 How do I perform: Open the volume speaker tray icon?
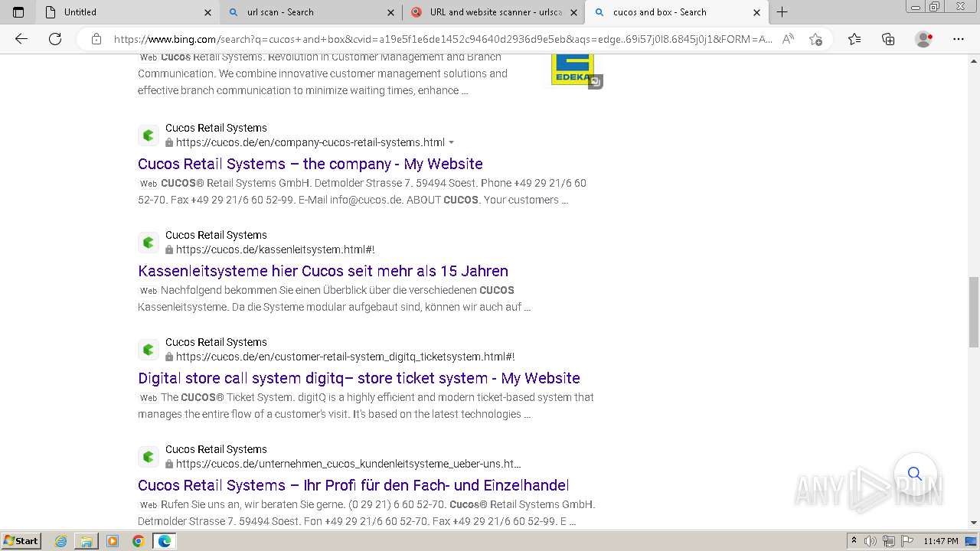[871, 541]
